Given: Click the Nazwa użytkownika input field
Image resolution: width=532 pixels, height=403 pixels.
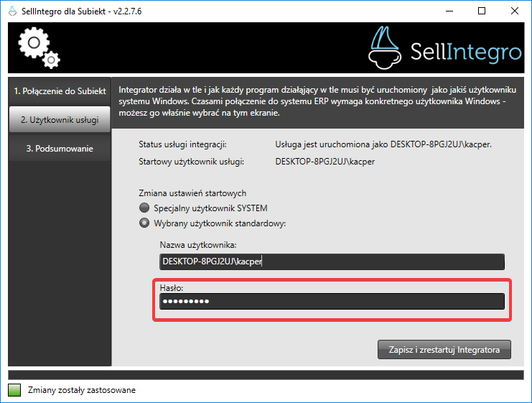Looking at the screenshot, I should 332,261.
